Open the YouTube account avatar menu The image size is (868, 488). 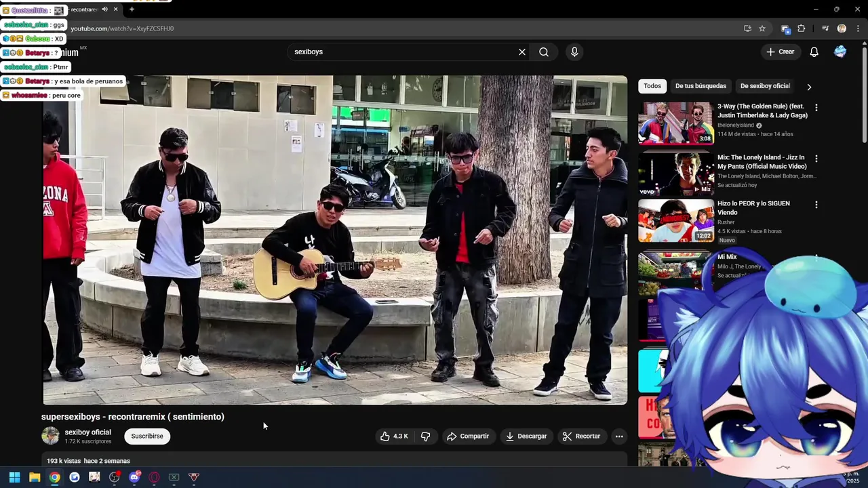coord(840,52)
